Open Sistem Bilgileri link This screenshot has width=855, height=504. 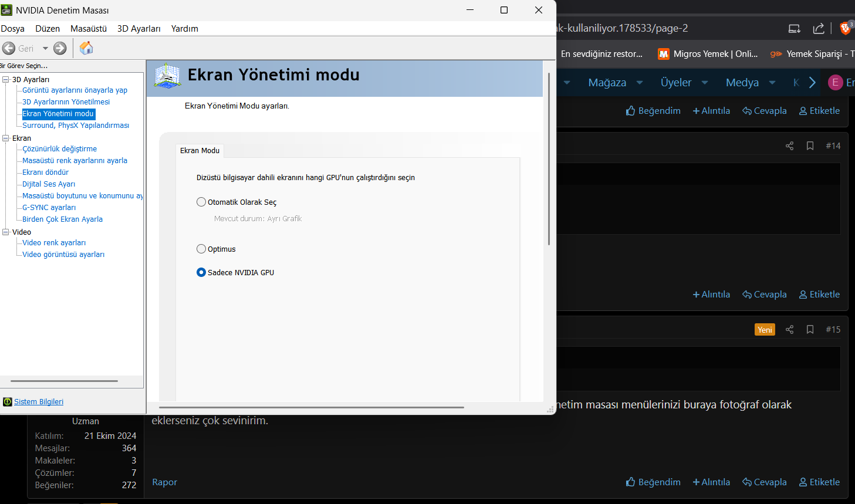tap(39, 402)
